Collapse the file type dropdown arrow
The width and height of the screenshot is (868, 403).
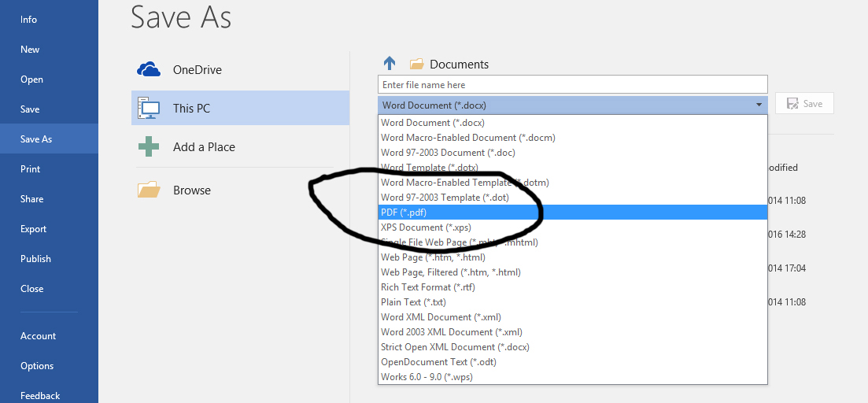click(759, 105)
